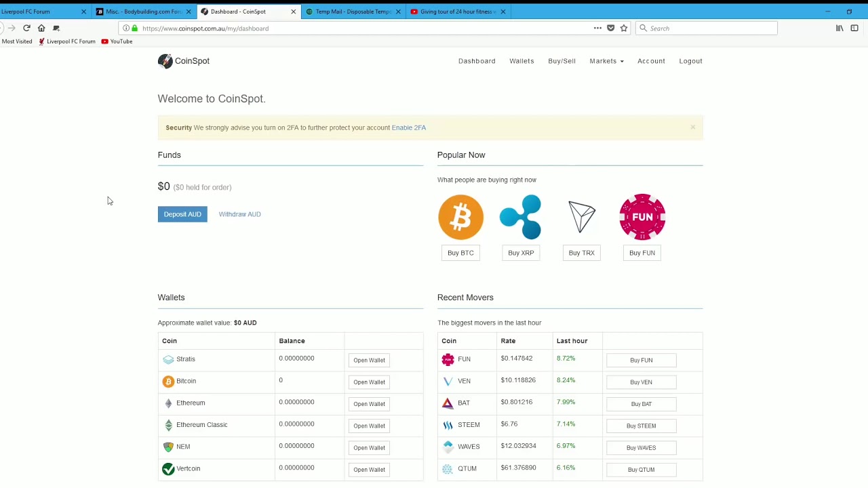The height and width of the screenshot is (488, 868).
Task: Click the NEM coin icon in Wallets
Action: tap(168, 447)
